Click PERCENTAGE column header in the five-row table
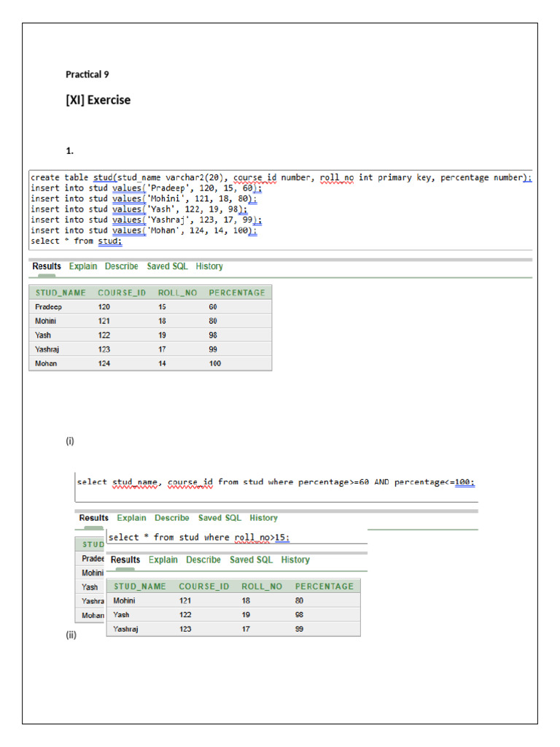Viewport: 560px width, 747px height. click(237, 293)
